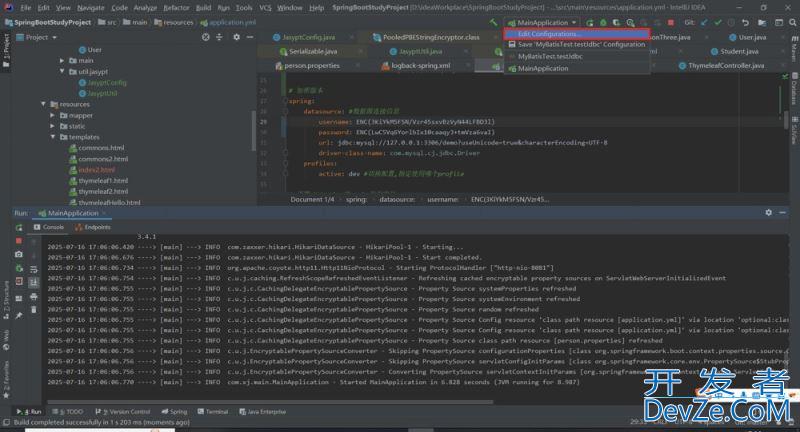
Task: Hide the Project panel with minus icon
Action: (249, 37)
